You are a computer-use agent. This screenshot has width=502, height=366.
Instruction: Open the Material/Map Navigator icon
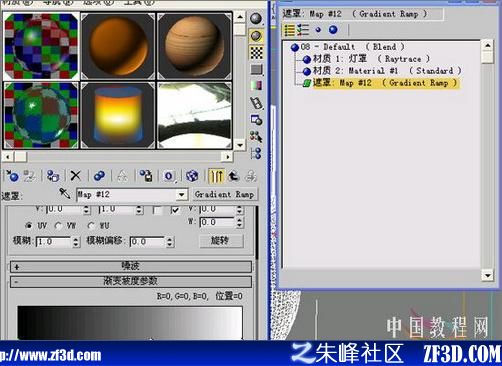(x=256, y=153)
